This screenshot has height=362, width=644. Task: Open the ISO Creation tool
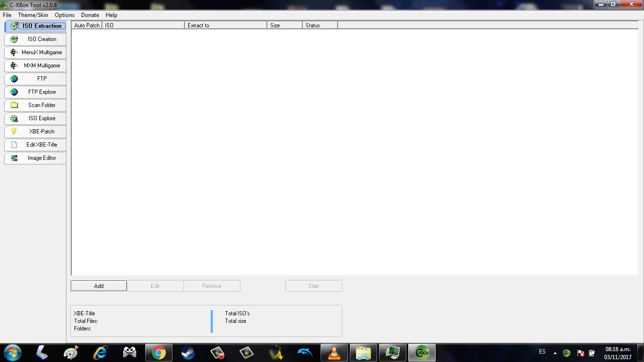pyautogui.click(x=35, y=39)
